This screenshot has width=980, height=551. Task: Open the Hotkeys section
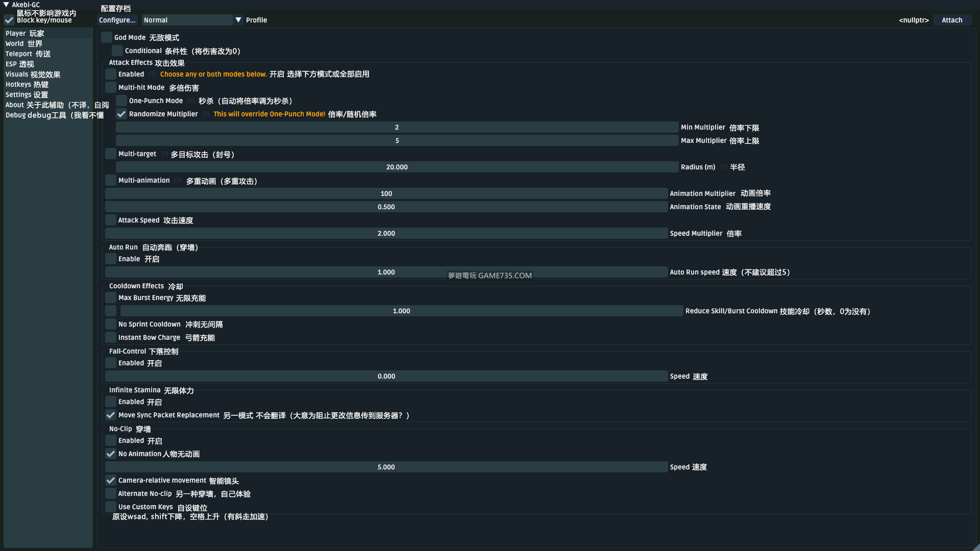click(x=27, y=84)
